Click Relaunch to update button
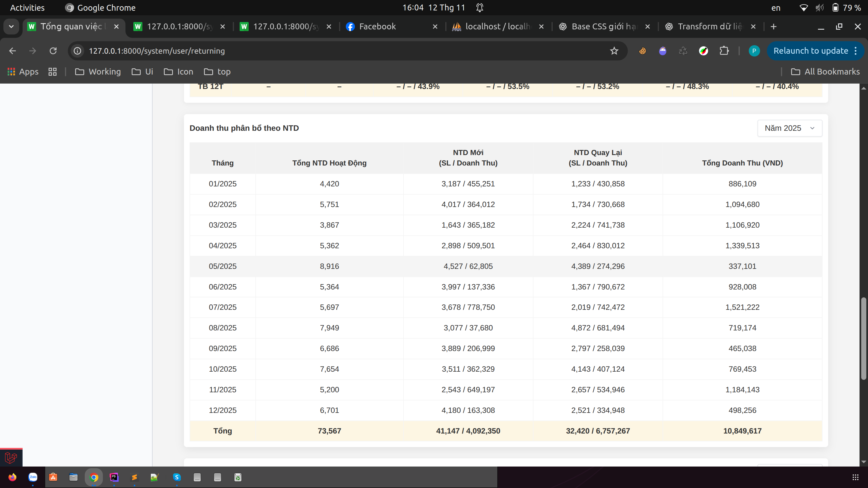868x488 pixels. (x=810, y=51)
